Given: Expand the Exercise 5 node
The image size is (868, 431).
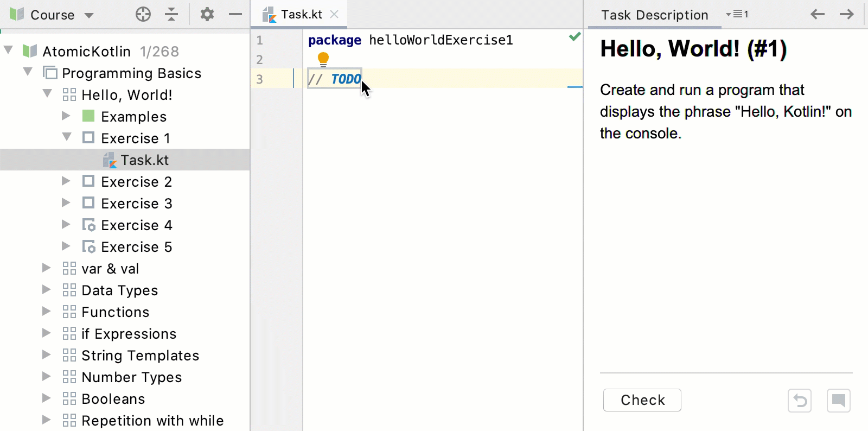Looking at the screenshot, I should 66,246.
